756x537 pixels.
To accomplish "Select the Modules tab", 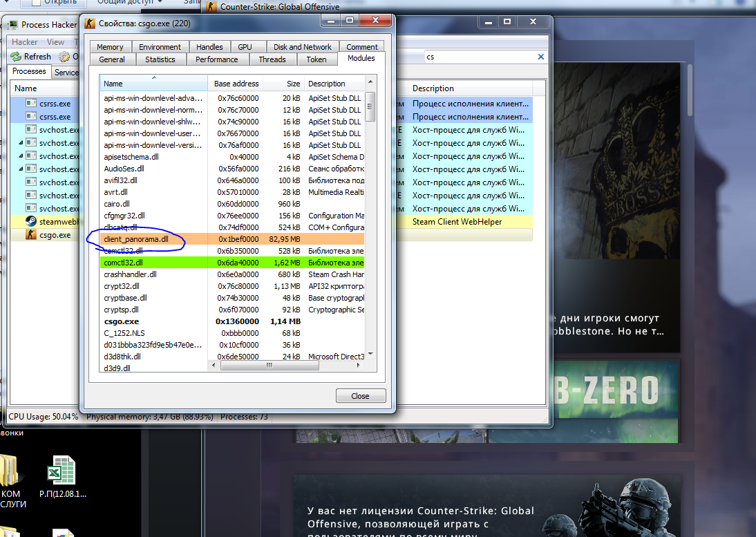I will [361, 58].
